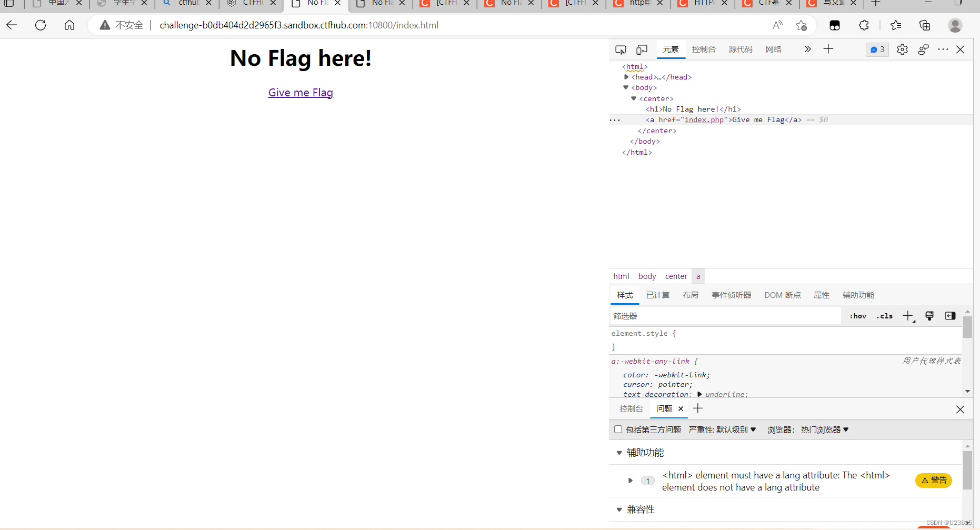The image size is (980, 530).
Task: Open the collections icon
Action: point(925,25)
